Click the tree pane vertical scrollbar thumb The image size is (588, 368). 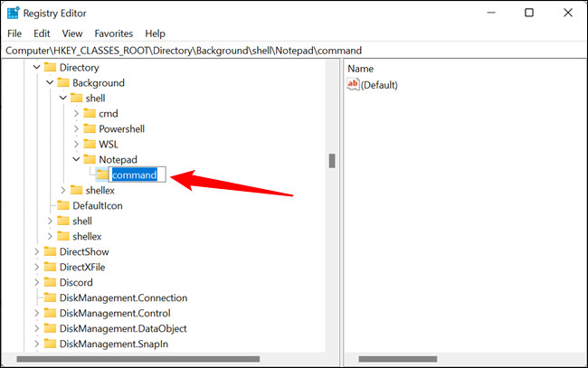point(332,161)
